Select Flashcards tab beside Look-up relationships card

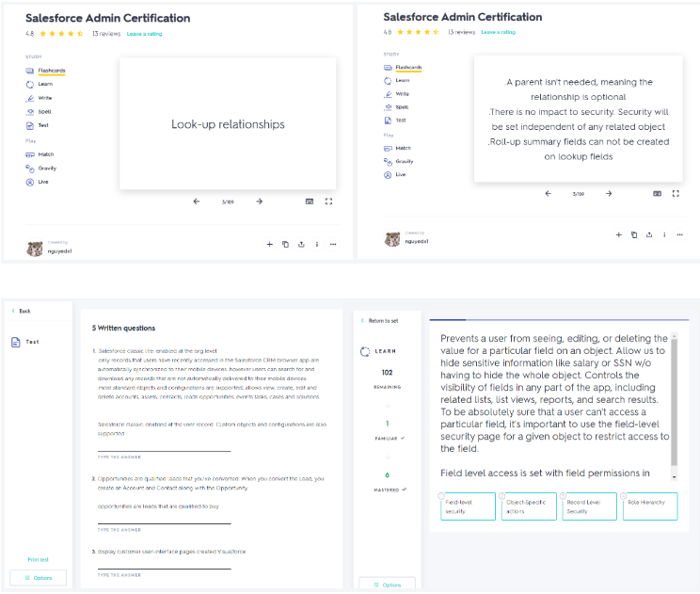pos(45,71)
